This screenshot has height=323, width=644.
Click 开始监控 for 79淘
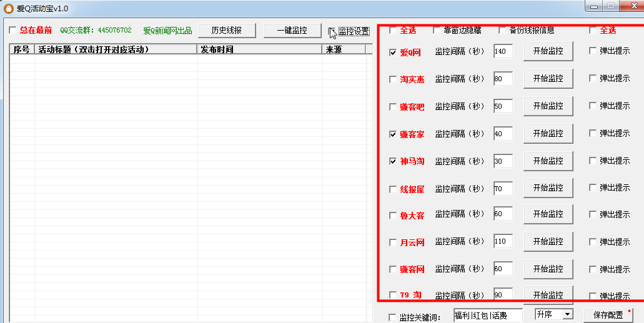[x=548, y=294]
